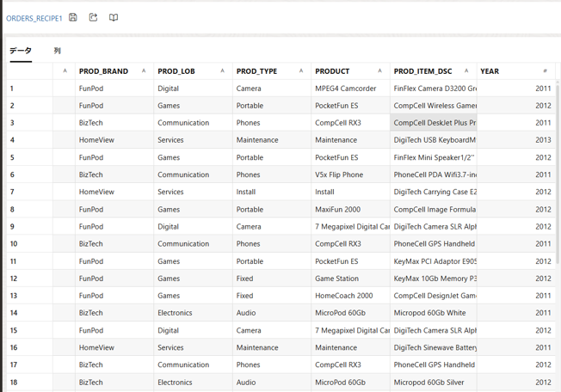Select row number 17 in the table
Image resolution: width=561 pixels, height=392 pixels.
(30, 364)
